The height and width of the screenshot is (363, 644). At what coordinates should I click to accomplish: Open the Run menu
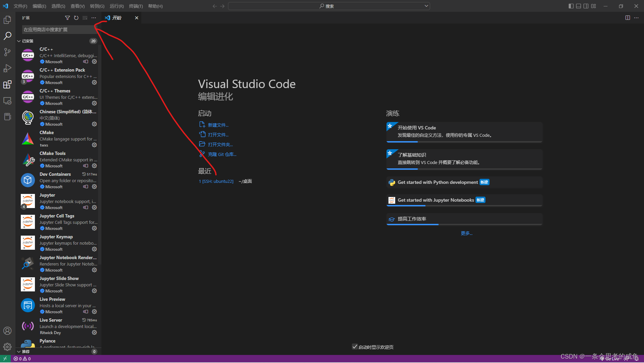pos(117,6)
